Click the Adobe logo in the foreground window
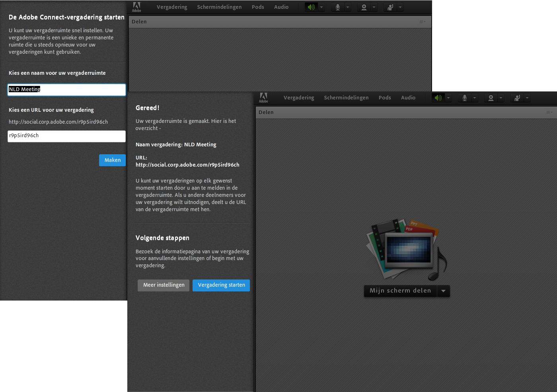Image resolution: width=557 pixels, height=392 pixels. pyautogui.click(x=263, y=97)
